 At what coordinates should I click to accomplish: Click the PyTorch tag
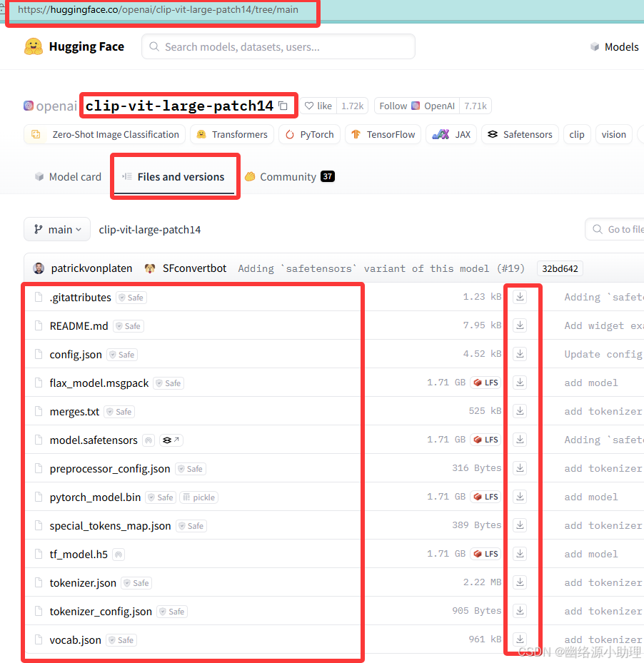click(x=309, y=134)
